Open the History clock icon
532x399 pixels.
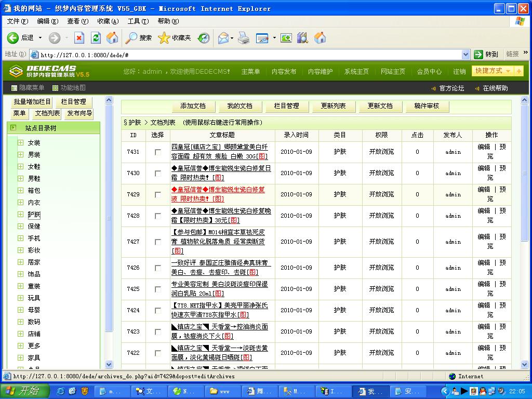(x=204, y=37)
